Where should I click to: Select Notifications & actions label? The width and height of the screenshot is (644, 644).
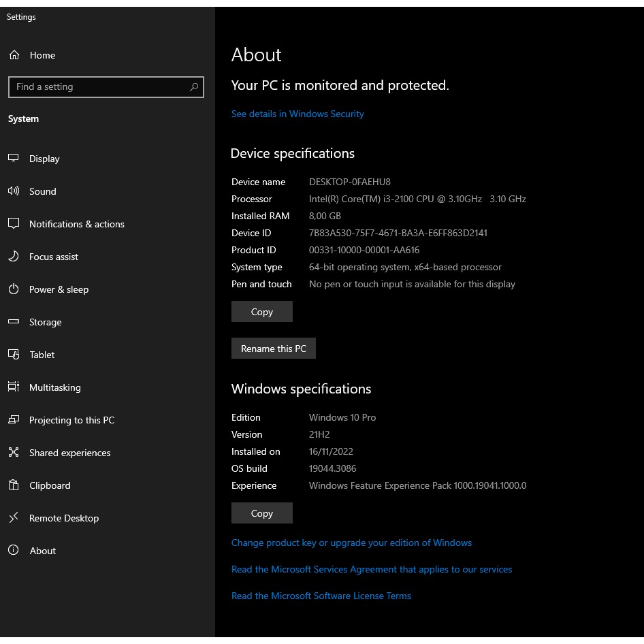coord(77,224)
